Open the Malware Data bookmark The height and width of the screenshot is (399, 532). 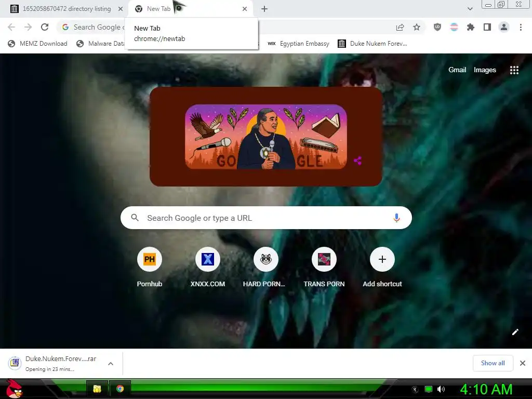100,44
